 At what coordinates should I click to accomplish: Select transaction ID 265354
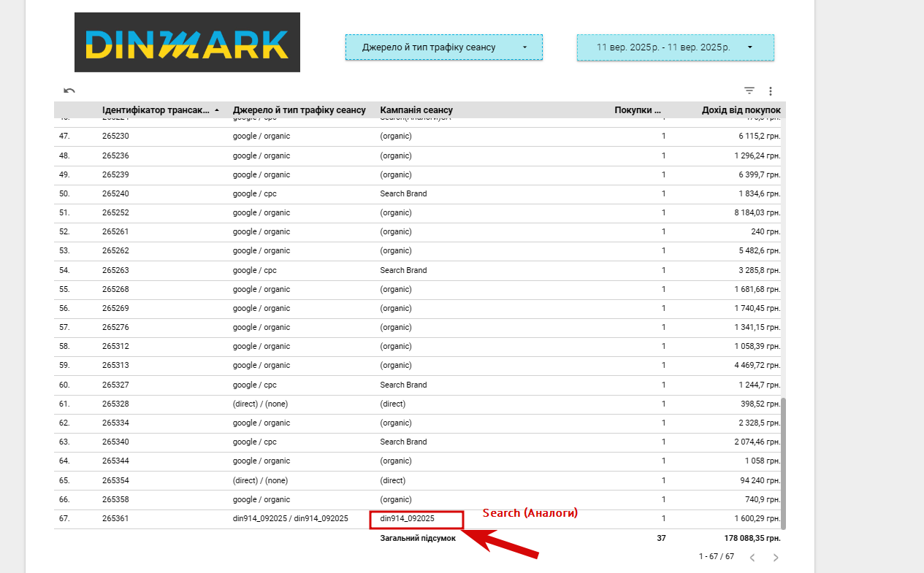pyautogui.click(x=115, y=480)
